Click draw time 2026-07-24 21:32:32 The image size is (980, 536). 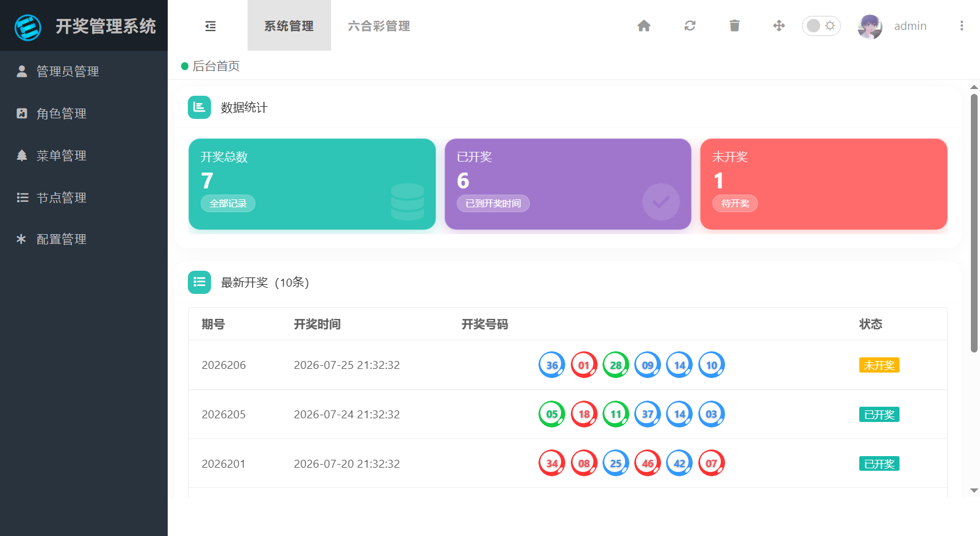click(347, 415)
